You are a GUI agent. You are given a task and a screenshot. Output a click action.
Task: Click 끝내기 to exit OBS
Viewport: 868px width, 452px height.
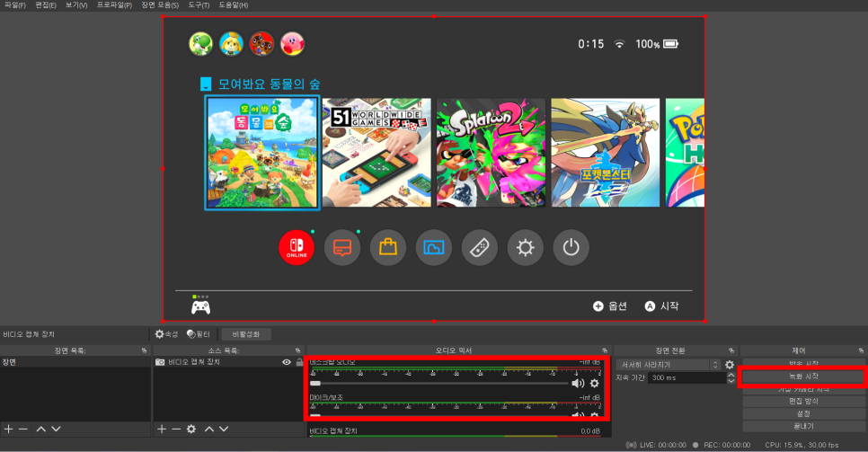(803, 427)
